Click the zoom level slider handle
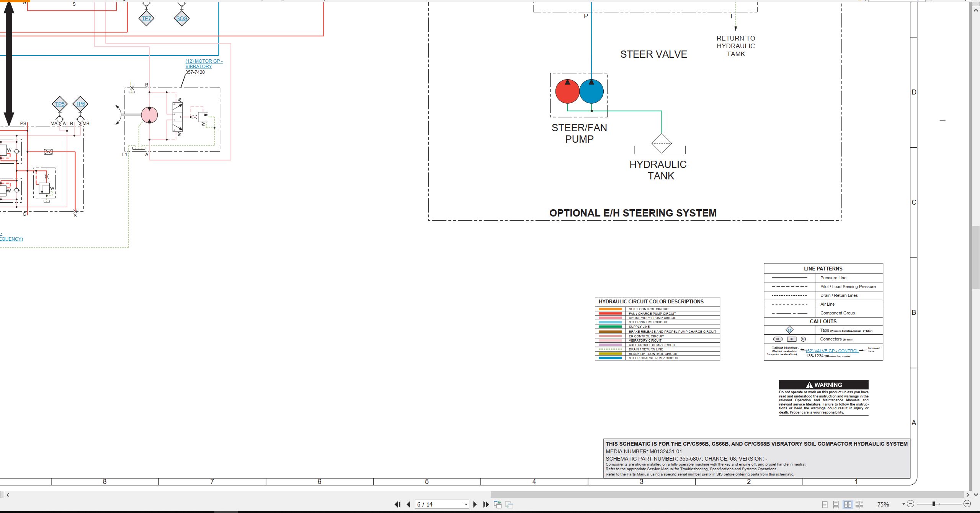Screen dimensions: 980x513 click(934, 504)
